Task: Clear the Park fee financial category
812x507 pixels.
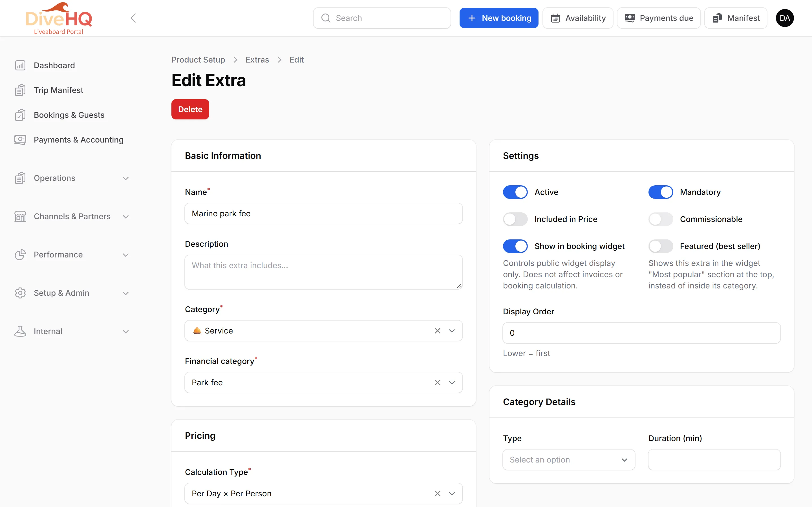Action: coord(437,383)
